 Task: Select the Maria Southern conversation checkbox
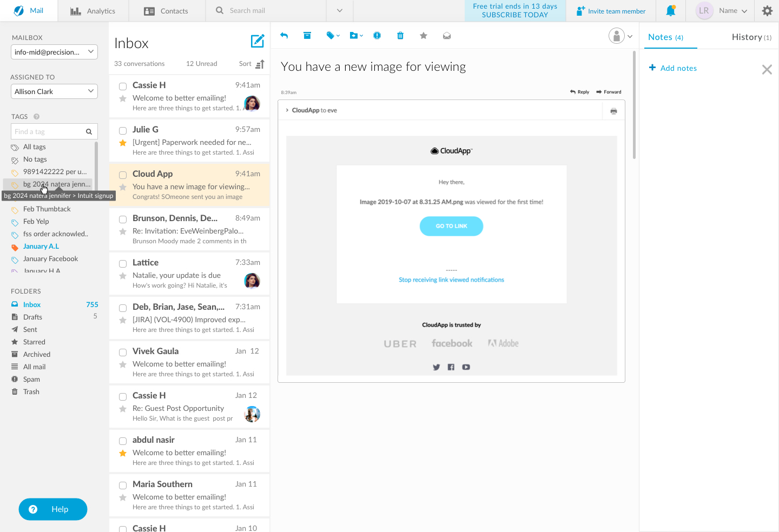pyautogui.click(x=123, y=485)
